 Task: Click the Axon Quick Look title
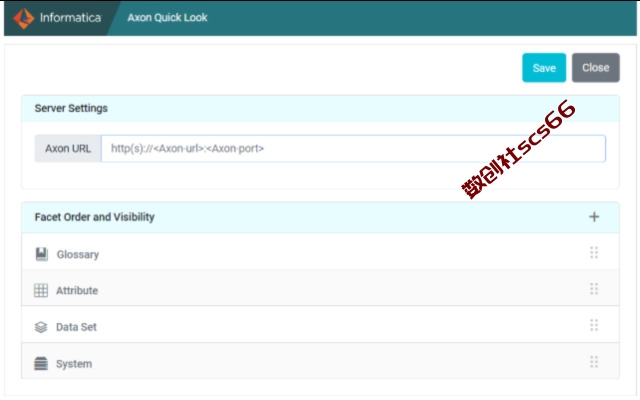pyautogui.click(x=167, y=18)
